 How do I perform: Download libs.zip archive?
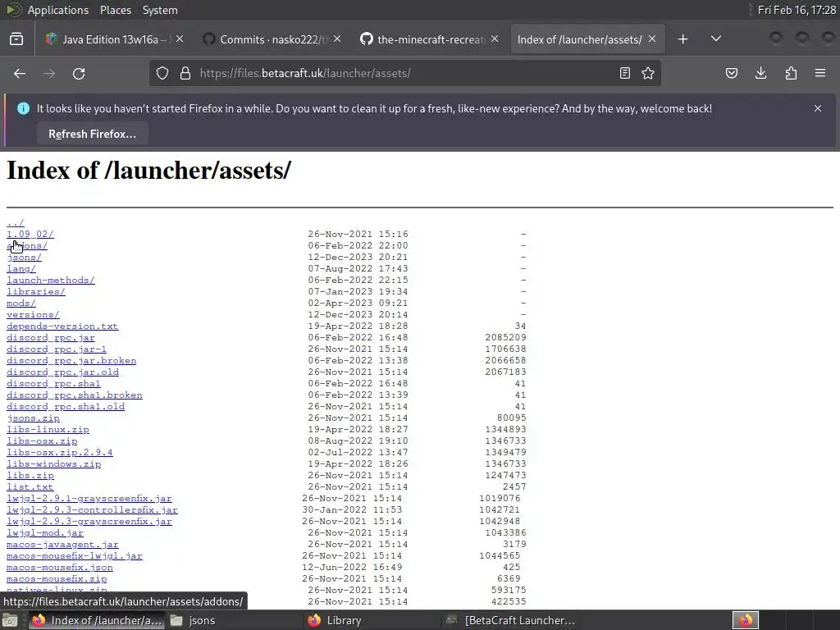click(x=30, y=476)
